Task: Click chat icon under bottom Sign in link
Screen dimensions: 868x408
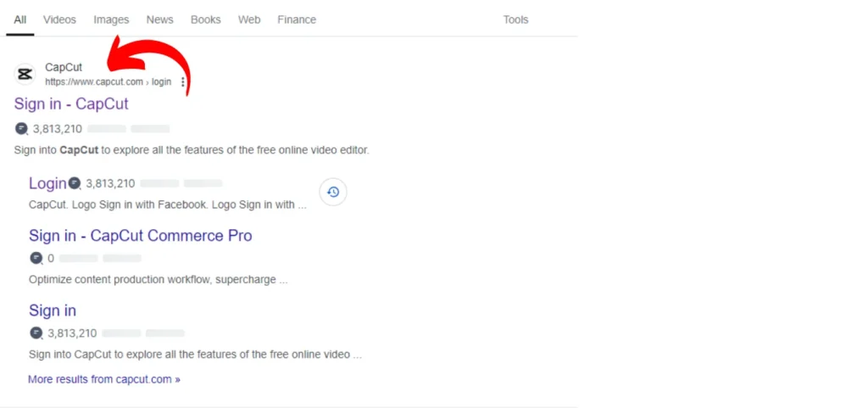Action: (x=36, y=333)
